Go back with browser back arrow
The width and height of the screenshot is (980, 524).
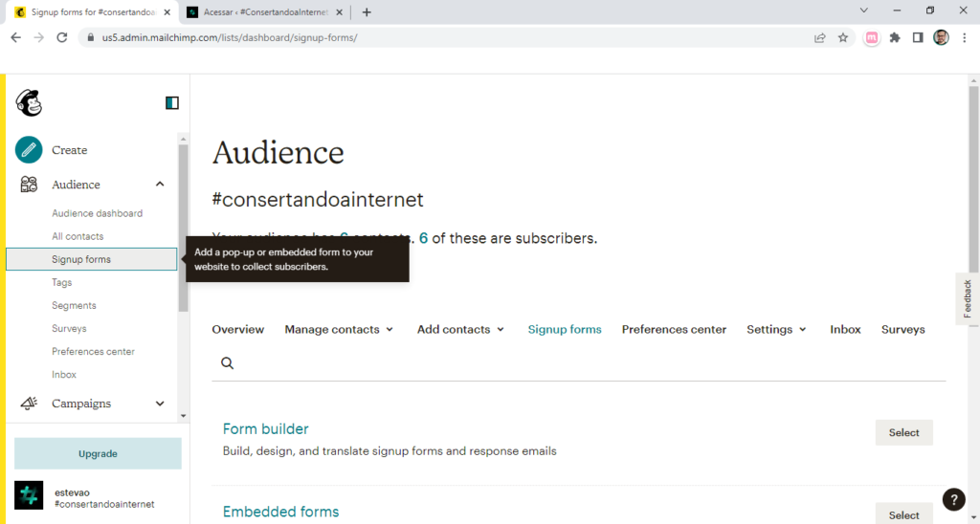click(x=16, y=37)
